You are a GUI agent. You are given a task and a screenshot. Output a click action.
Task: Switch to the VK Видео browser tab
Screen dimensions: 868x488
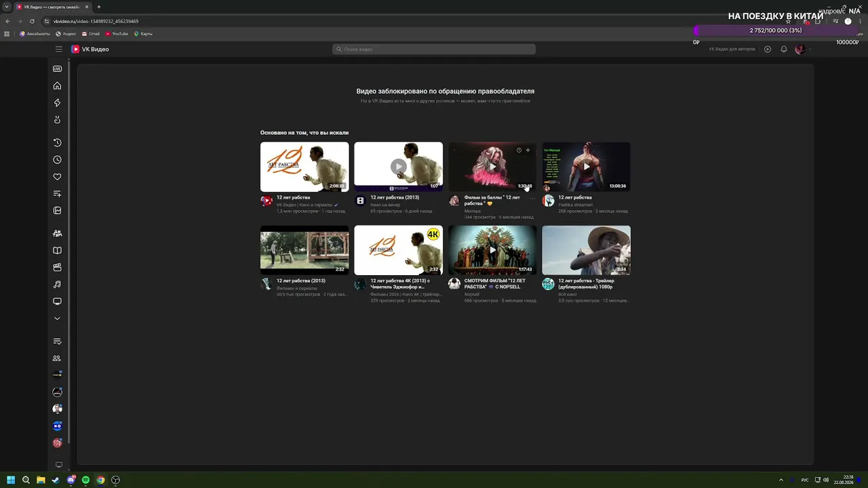[x=53, y=7]
